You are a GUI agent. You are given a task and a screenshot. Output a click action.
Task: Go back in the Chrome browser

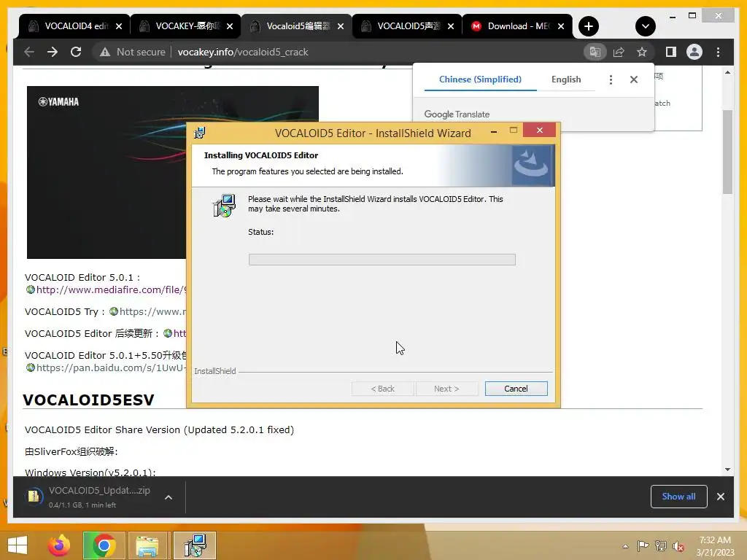(x=29, y=52)
